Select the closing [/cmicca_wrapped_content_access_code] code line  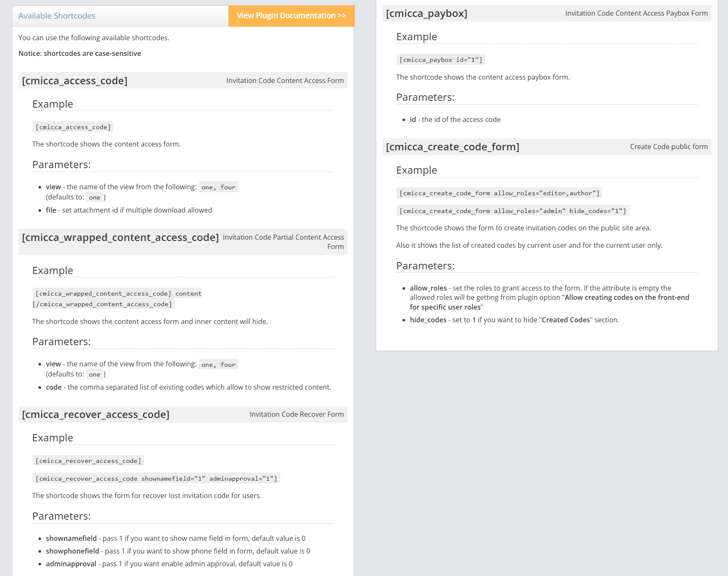click(x=103, y=304)
